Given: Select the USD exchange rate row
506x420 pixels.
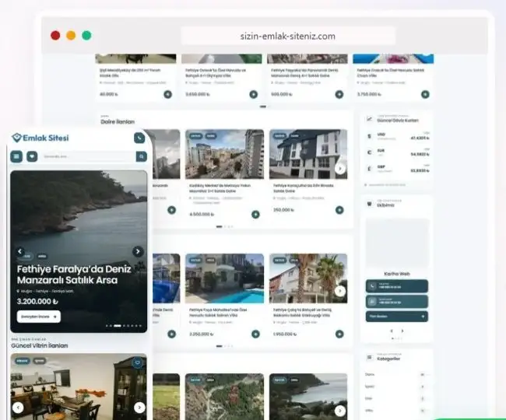Looking at the screenshot, I should pos(398,136).
